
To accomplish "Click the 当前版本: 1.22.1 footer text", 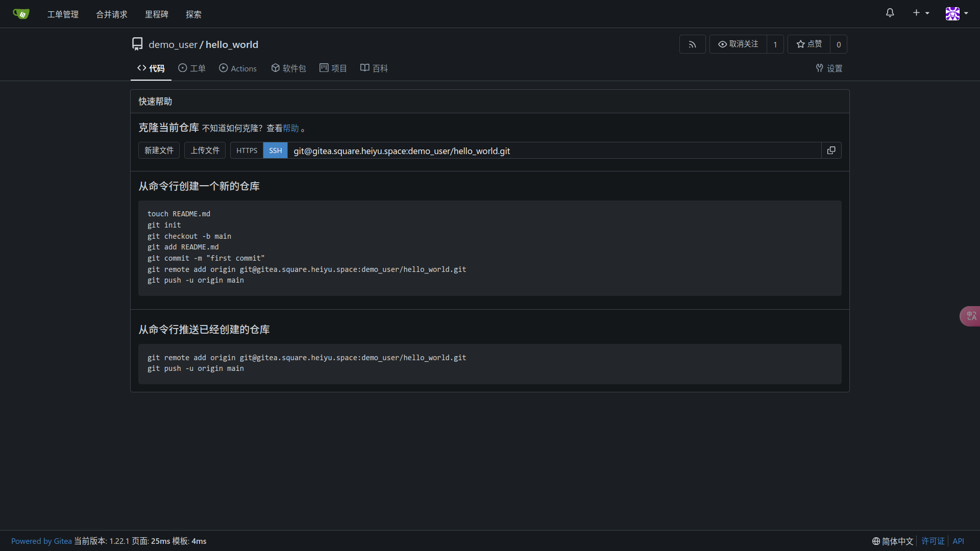I will pos(102,541).
